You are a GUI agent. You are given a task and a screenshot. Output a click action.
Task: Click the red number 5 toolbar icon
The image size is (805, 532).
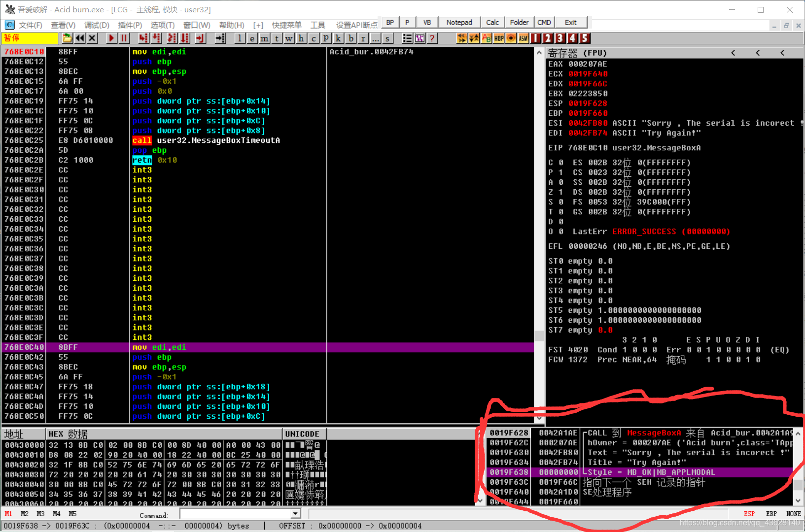585,38
